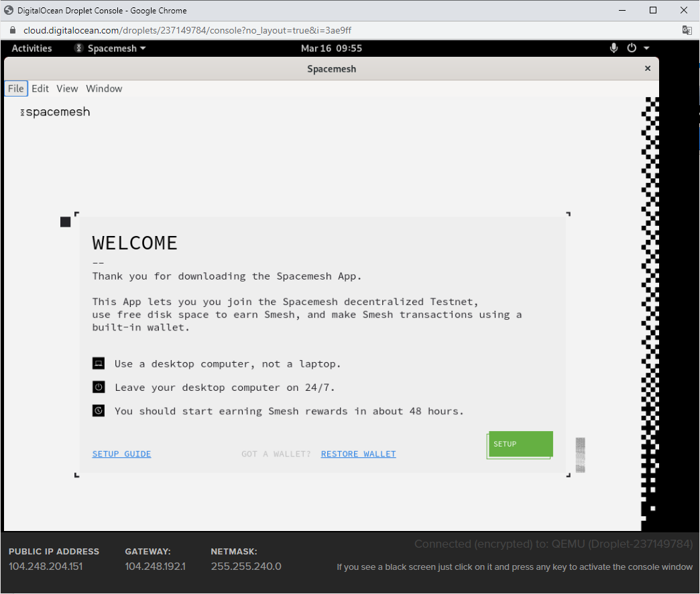Image resolution: width=700 pixels, height=594 pixels.
Task: Click the spacemesh logo in app header
Action: [x=56, y=111]
